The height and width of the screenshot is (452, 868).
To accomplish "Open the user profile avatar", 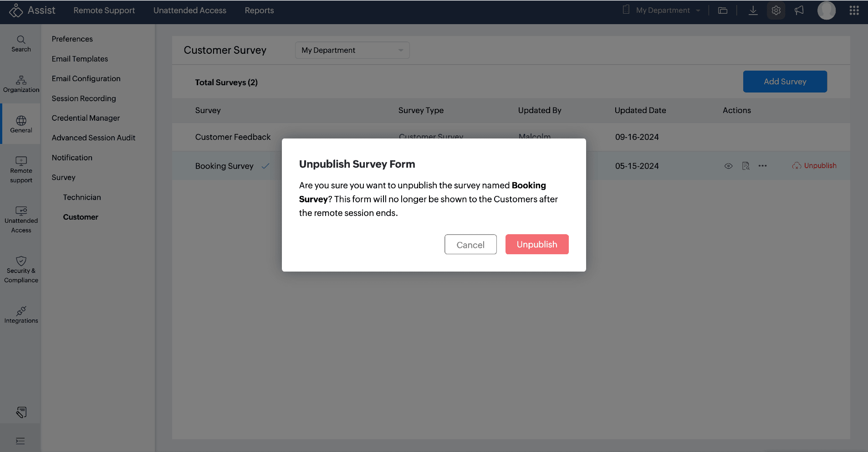I will [x=827, y=10].
